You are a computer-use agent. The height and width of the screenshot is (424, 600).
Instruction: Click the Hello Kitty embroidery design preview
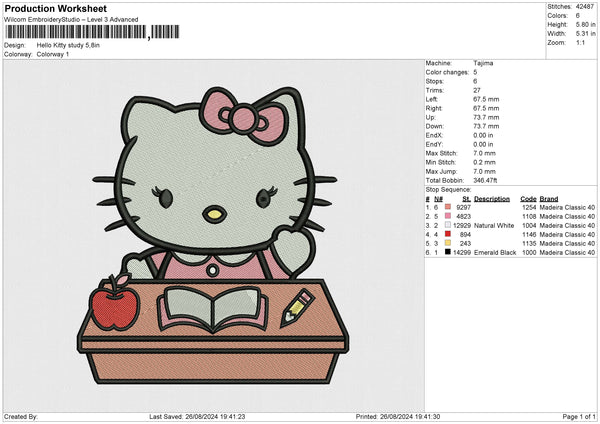click(x=214, y=236)
